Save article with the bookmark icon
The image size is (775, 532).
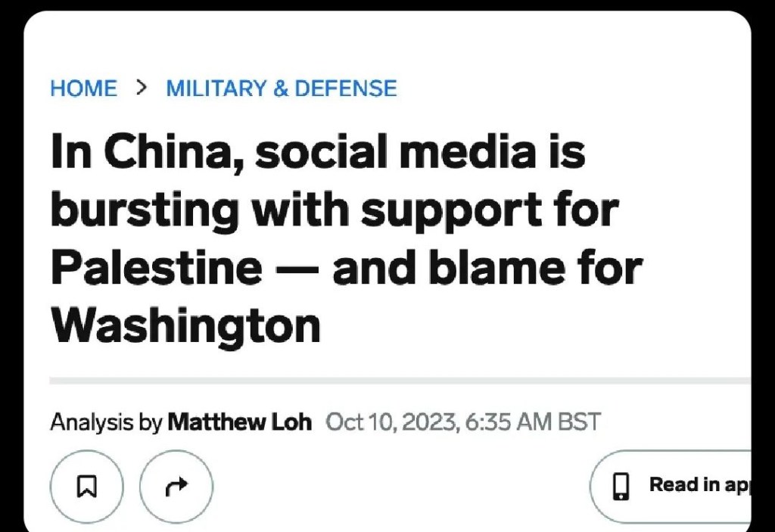click(86, 485)
